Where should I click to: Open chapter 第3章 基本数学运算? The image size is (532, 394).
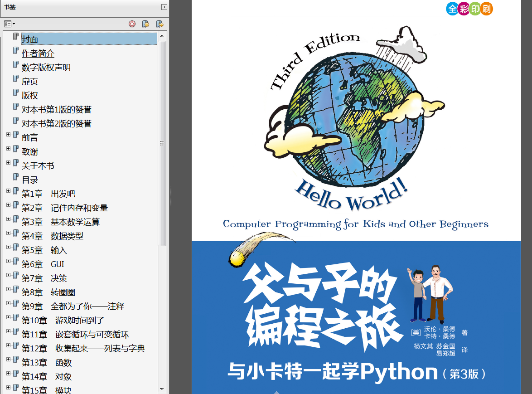(61, 222)
